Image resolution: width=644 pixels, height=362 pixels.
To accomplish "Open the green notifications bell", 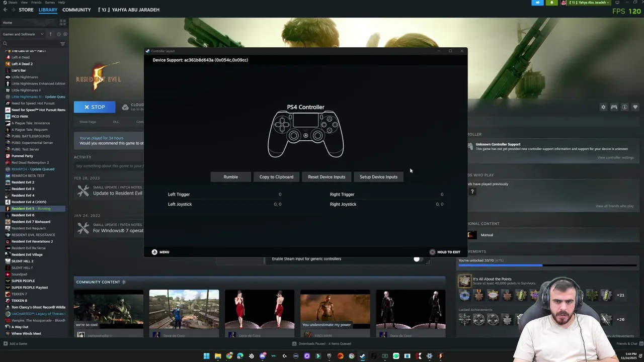I will point(551,3).
